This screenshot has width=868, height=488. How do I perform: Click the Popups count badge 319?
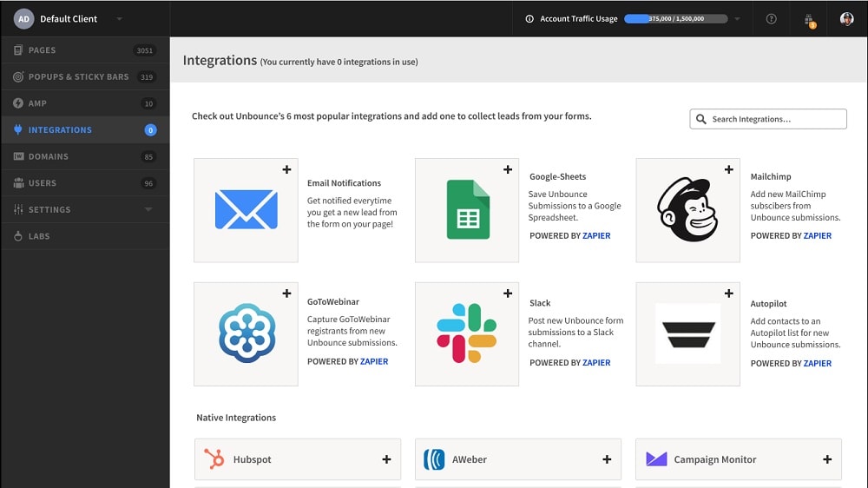[x=147, y=77]
